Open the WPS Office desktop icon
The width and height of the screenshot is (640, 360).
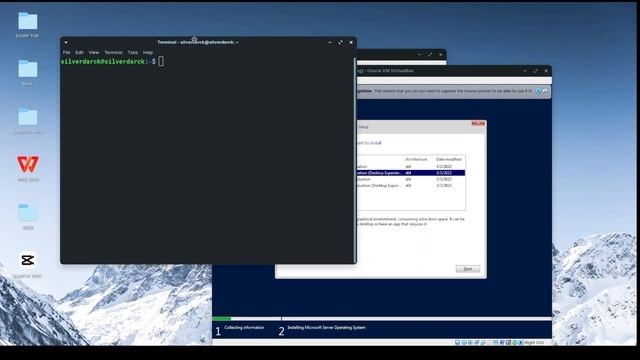(x=28, y=164)
